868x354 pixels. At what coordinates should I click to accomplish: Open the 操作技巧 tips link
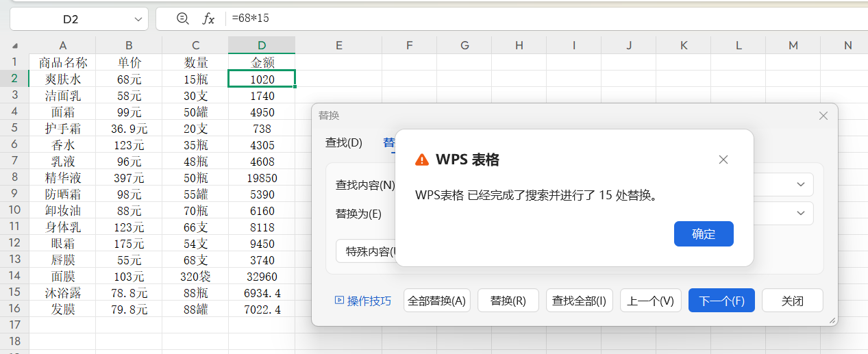pyautogui.click(x=363, y=301)
